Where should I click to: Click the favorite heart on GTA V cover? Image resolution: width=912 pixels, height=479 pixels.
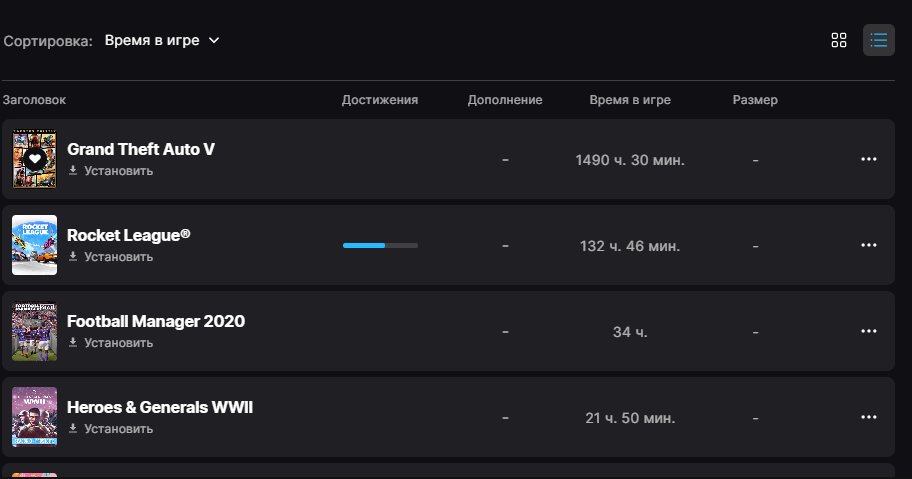[35, 159]
